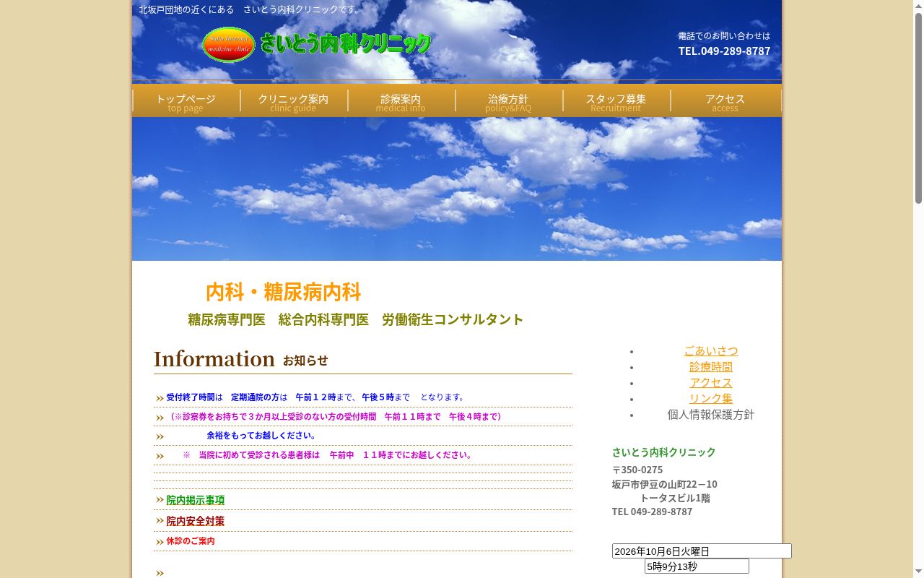Image resolution: width=924 pixels, height=578 pixels.
Task: Open the 休診のご案内 notice
Action: coord(191,541)
